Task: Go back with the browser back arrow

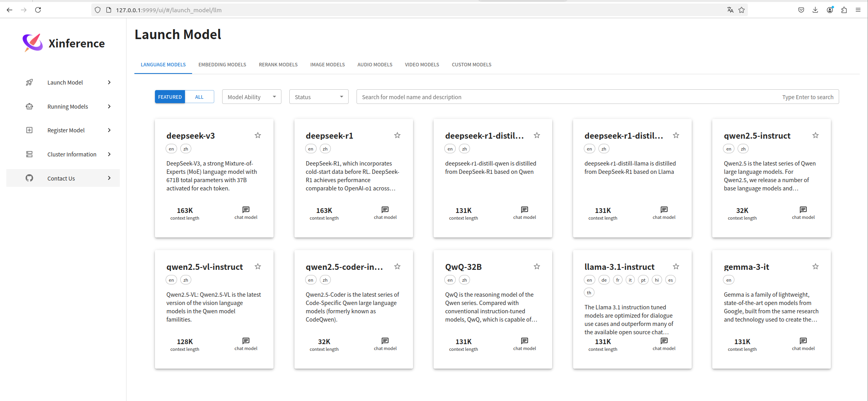Action: point(9,10)
